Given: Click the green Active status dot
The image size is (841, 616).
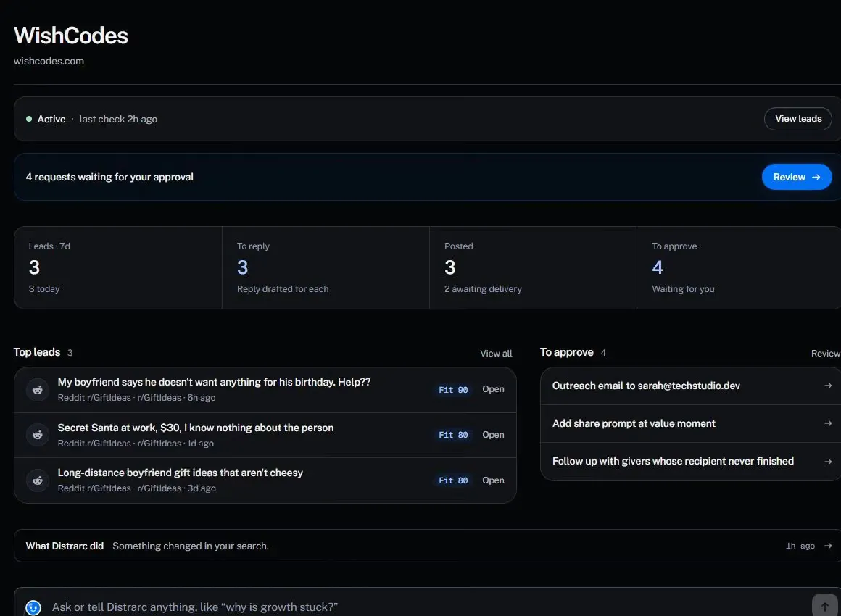Looking at the screenshot, I should pyautogui.click(x=29, y=119).
